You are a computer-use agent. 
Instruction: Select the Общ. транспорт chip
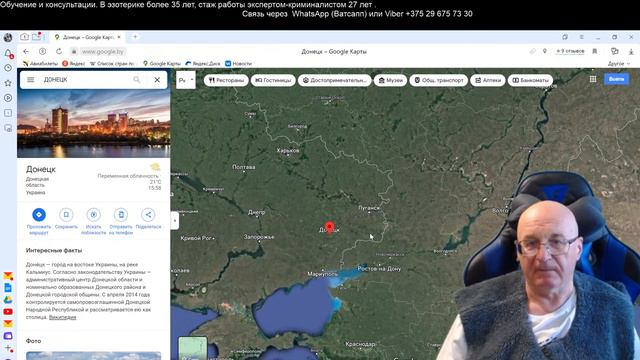pyautogui.click(x=439, y=80)
